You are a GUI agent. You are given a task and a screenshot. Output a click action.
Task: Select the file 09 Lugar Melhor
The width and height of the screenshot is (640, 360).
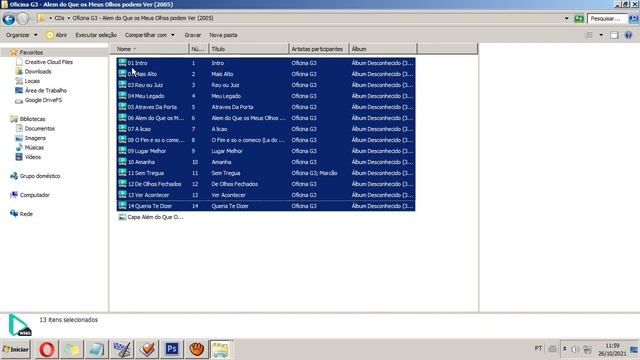click(x=147, y=151)
